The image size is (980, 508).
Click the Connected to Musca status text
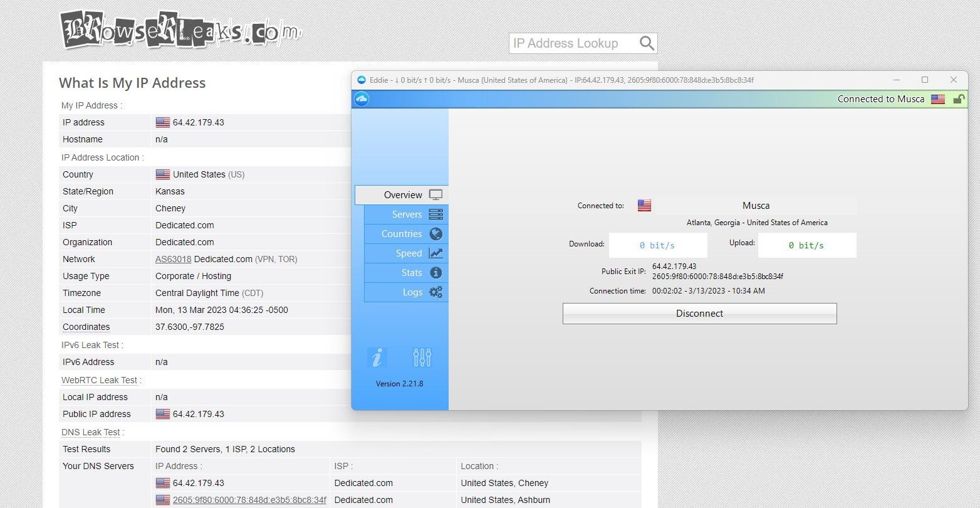[881, 99]
